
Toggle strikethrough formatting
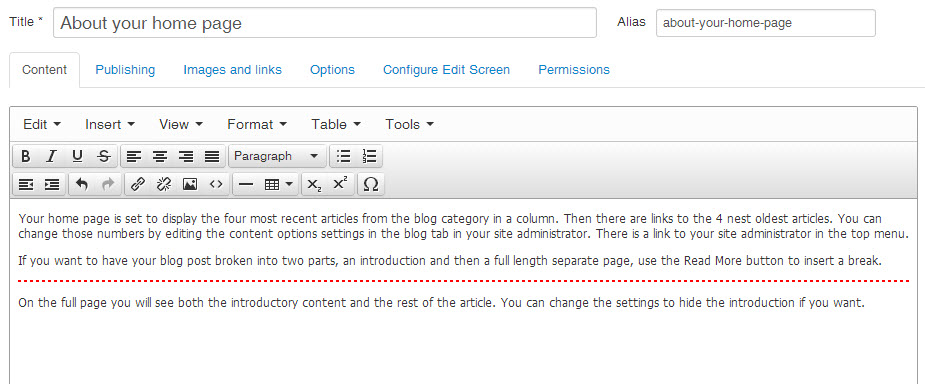[104, 156]
